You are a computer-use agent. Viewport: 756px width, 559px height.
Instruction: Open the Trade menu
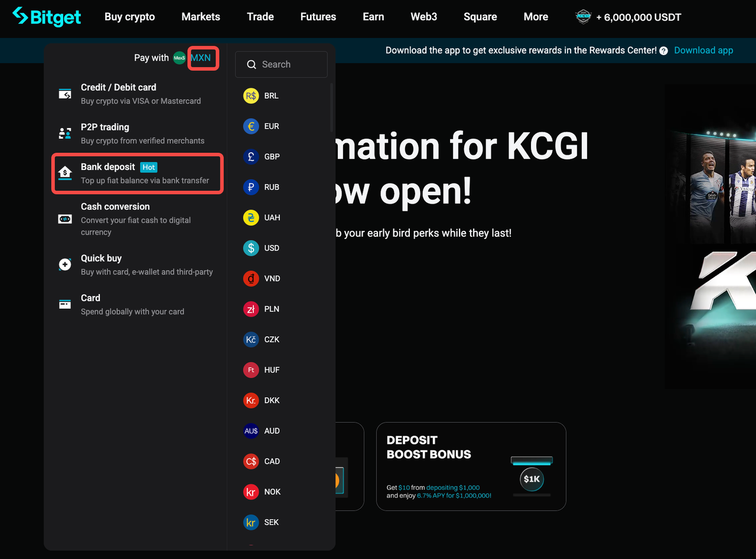tap(260, 17)
